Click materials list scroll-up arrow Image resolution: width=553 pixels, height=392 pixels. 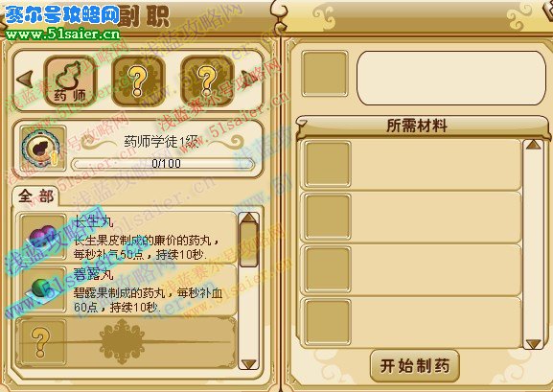pyautogui.click(x=533, y=145)
